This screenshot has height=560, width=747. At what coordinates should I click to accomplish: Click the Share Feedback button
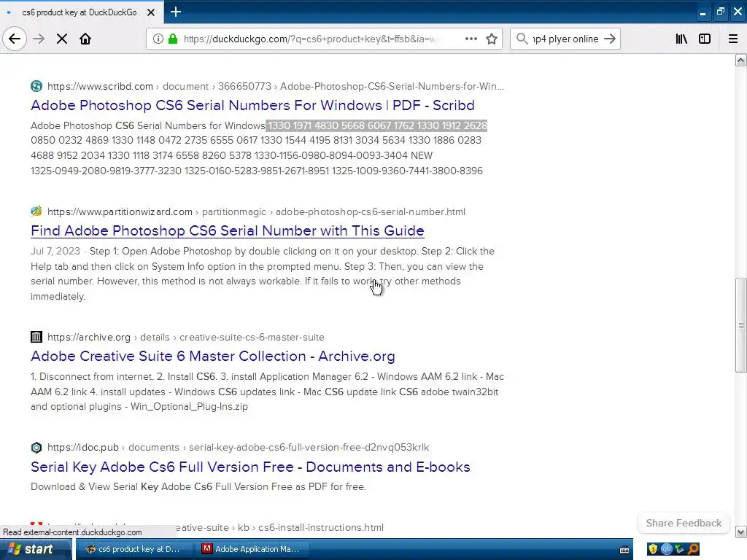point(683,523)
